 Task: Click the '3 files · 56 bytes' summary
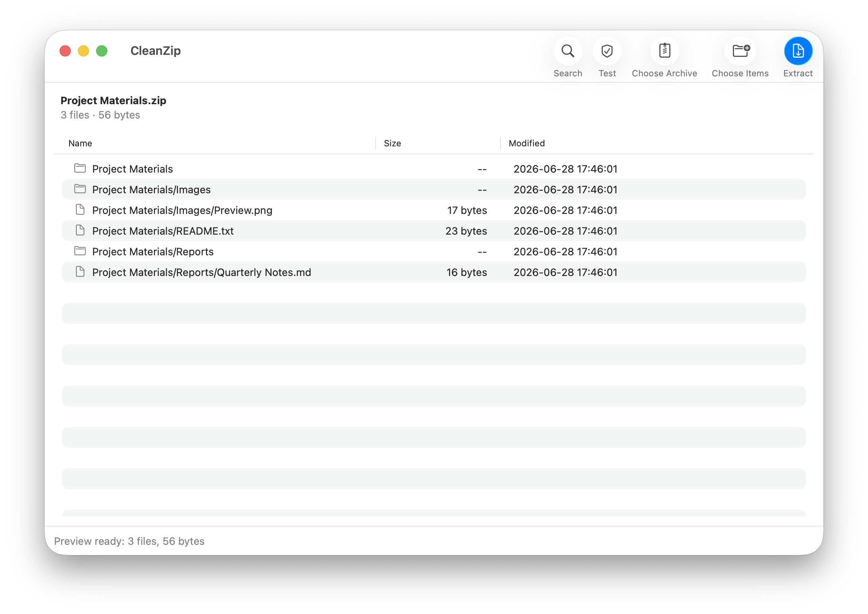pos(101,115)
